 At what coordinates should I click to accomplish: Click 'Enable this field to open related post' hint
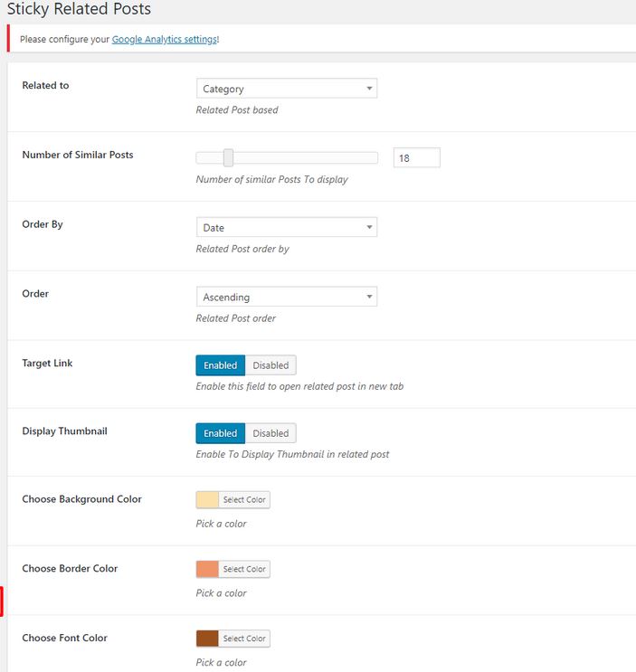point(299,386)
